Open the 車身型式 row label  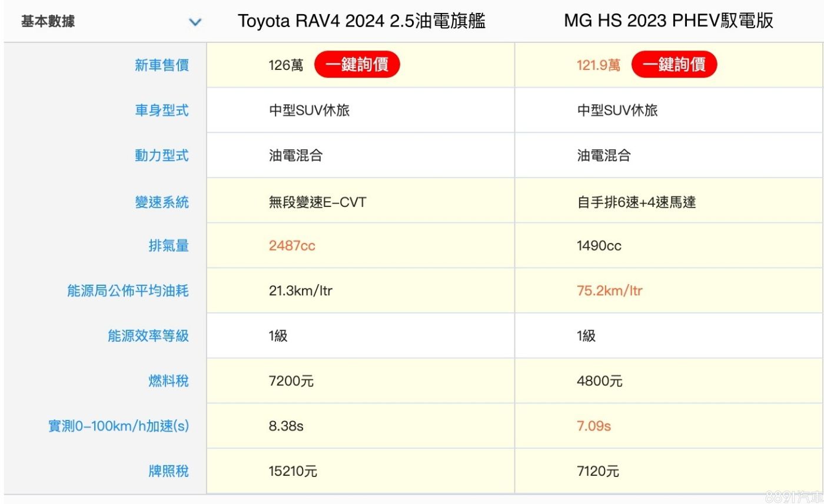pyautogui.click(x=162, y=111)
